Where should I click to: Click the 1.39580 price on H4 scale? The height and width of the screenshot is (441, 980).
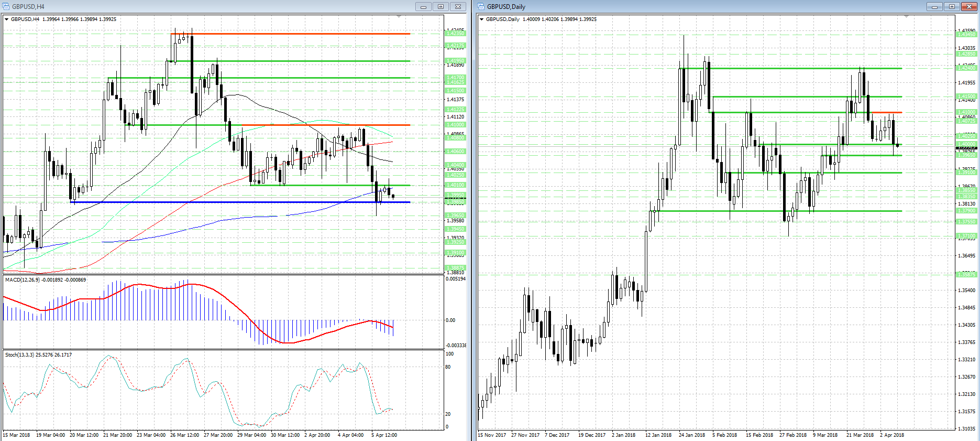455,221
